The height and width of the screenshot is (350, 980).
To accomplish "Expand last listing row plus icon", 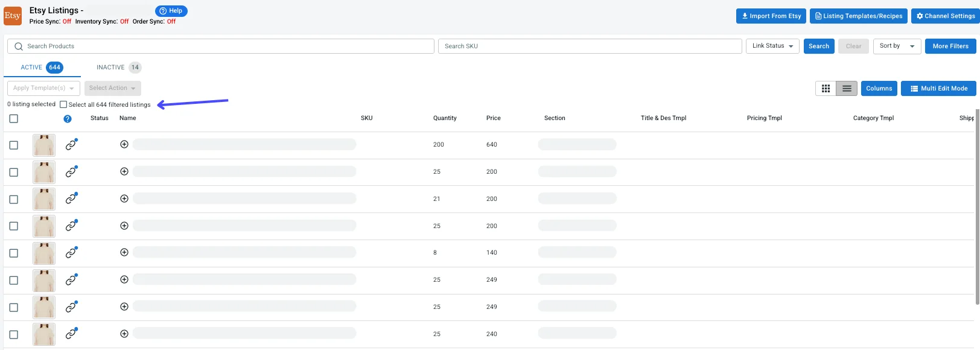I will coord(124,334).
